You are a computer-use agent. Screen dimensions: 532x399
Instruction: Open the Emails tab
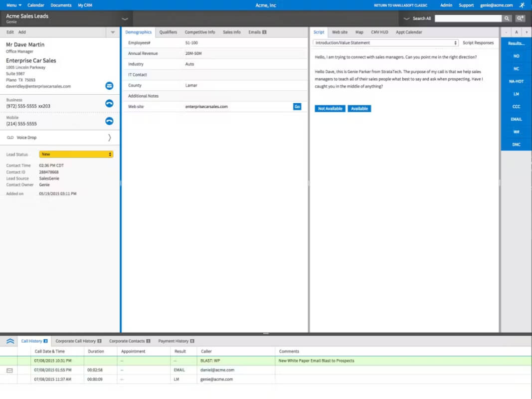257,32
